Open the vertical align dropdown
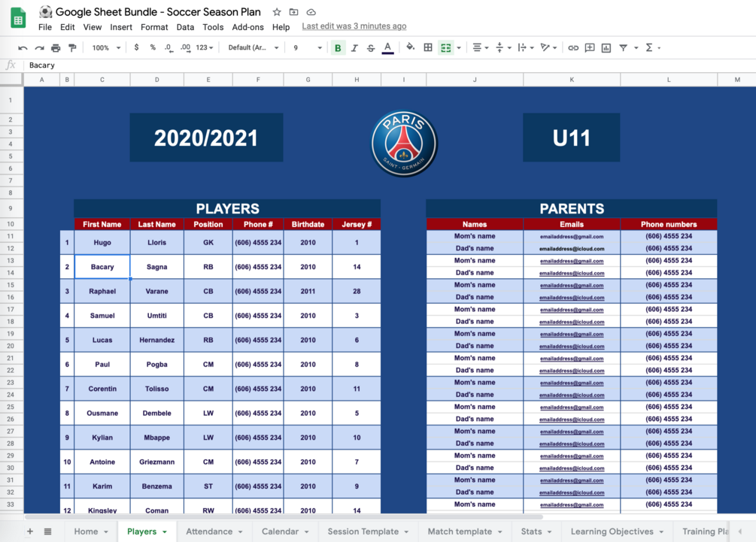This screenshot has height=542, width=756. click(503, 47)
